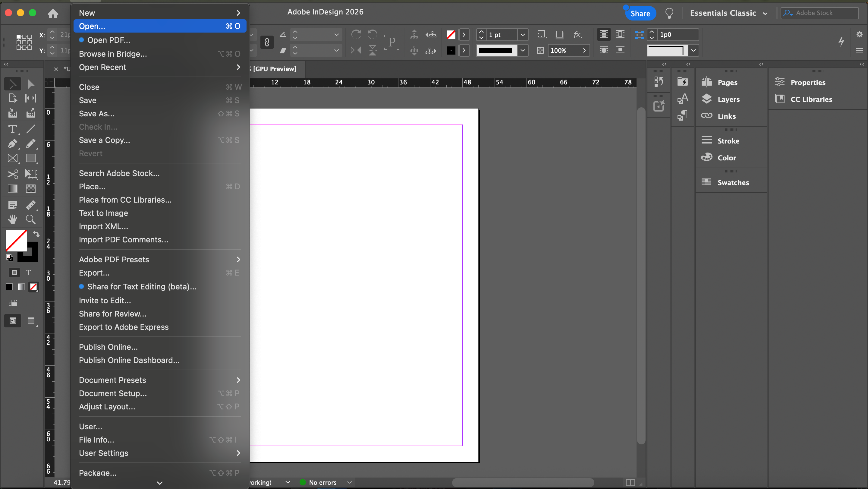This screenshot has width=868, height=489.
Task: Select the Hand tool
Action: tap(12, 219)
